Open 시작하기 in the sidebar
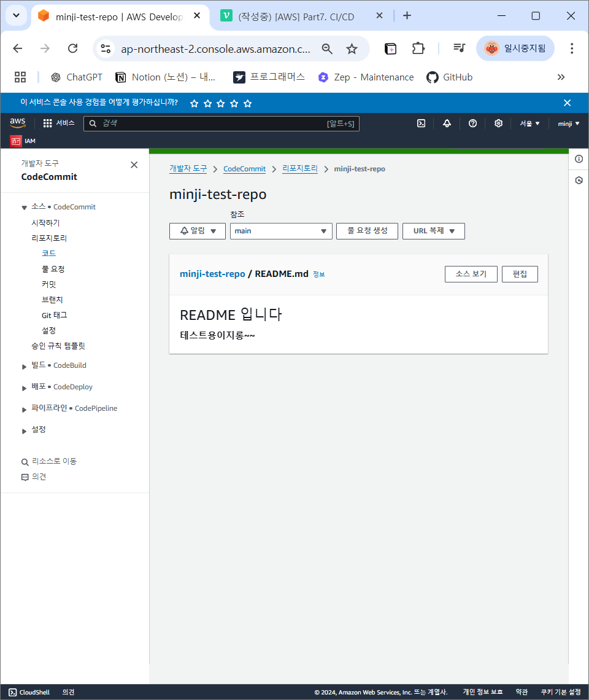 coord(45,223)
